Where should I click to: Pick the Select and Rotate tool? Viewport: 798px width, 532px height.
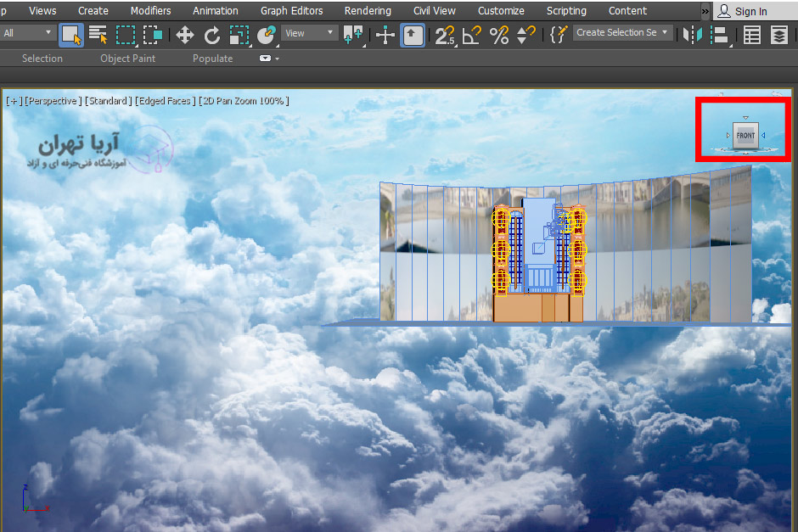(x=212, y=35)
